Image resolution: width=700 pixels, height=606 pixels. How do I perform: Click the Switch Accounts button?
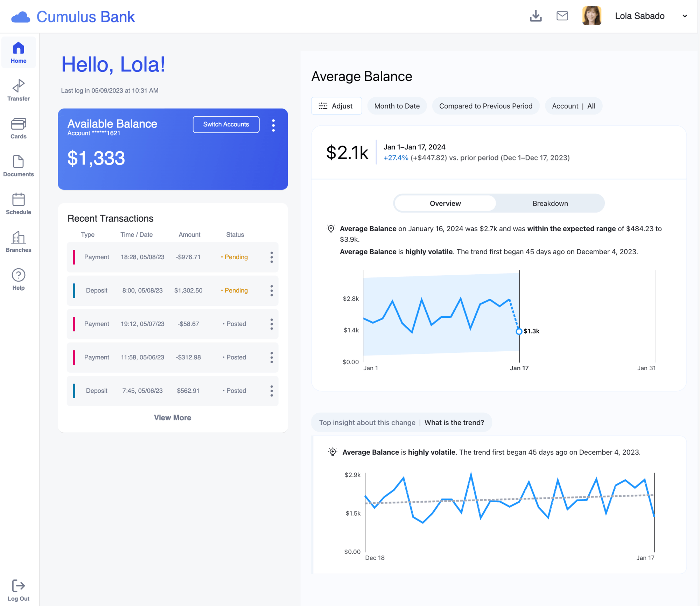coord(226,124)
